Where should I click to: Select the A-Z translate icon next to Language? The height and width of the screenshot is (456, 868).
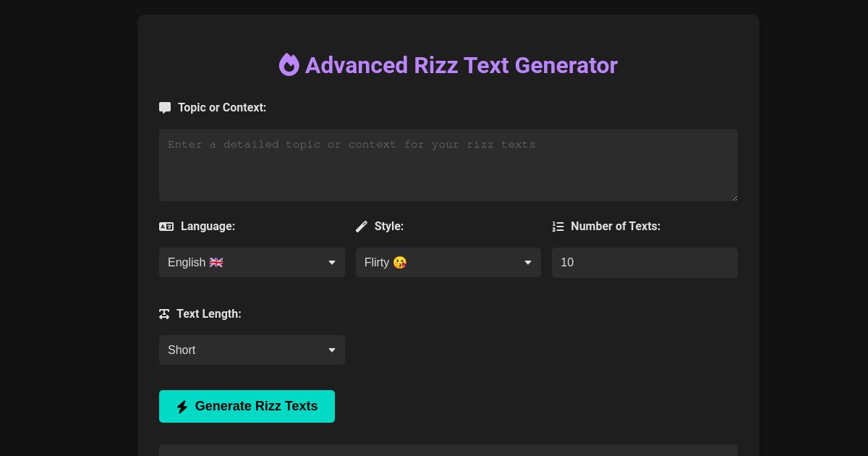[166, 227]
